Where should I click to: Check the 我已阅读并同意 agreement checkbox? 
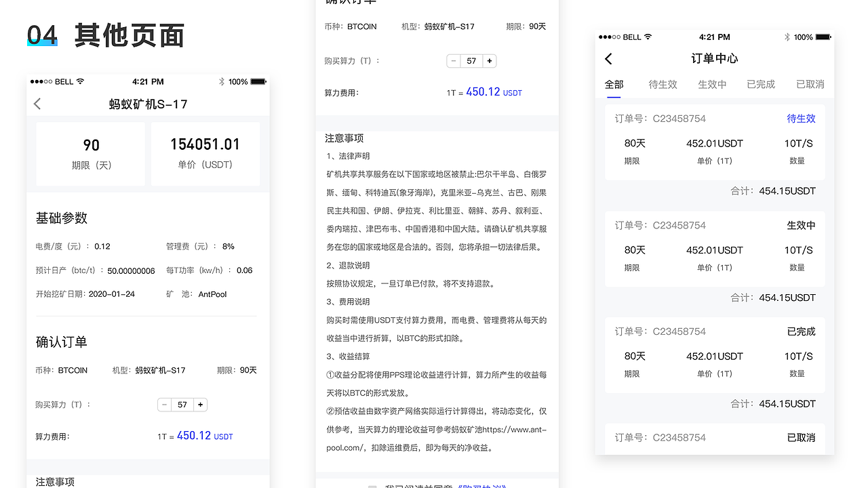372,485
